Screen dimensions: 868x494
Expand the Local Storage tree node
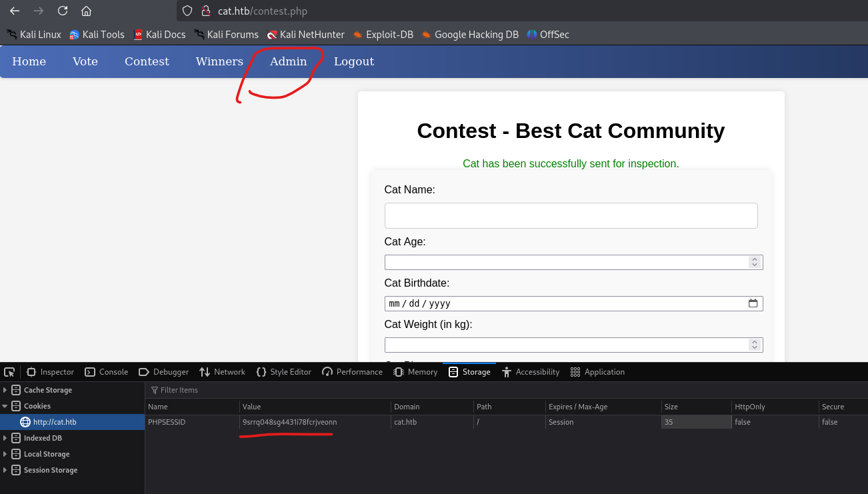5,454
